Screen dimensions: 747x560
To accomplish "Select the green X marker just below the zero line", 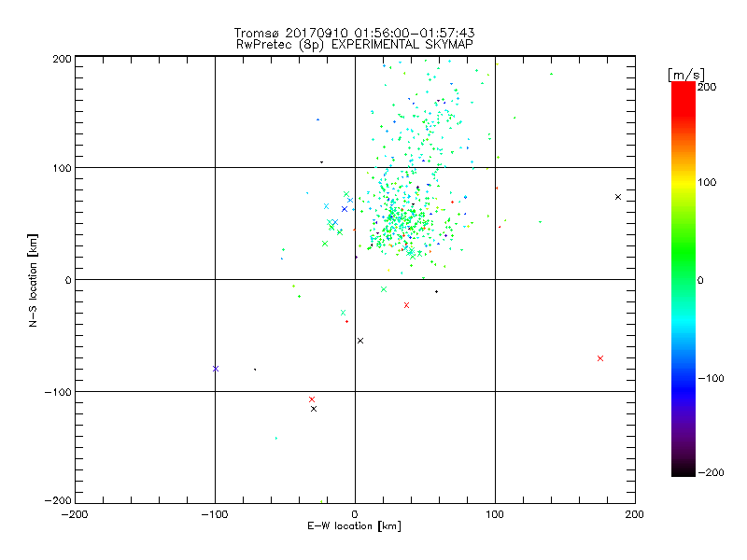I will click(x=384, y=289).
